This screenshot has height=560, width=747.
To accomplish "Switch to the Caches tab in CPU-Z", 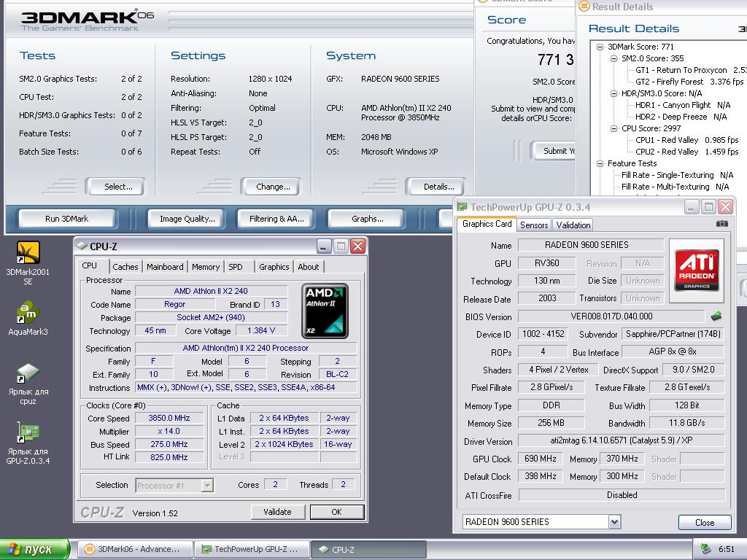I will click(x=125, y=267).
